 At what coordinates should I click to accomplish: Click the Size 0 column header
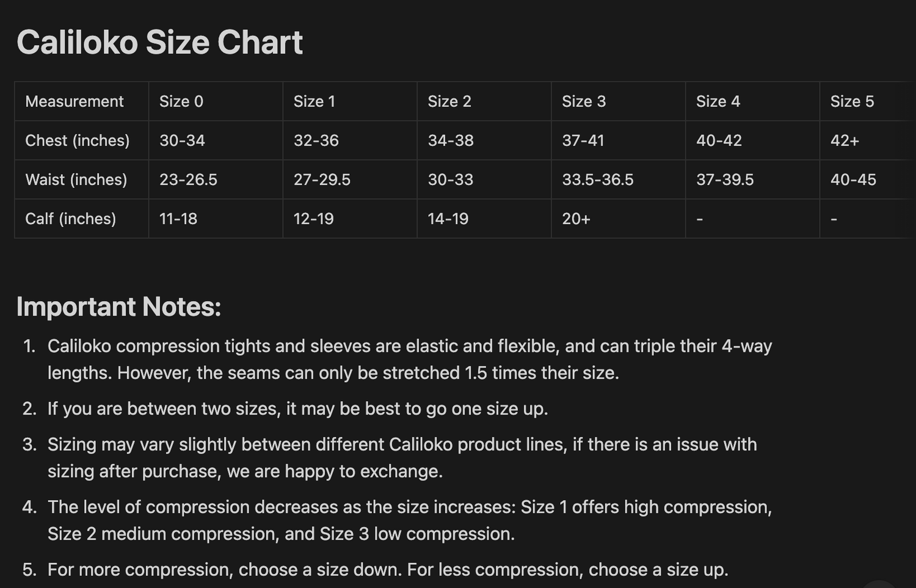181,101
